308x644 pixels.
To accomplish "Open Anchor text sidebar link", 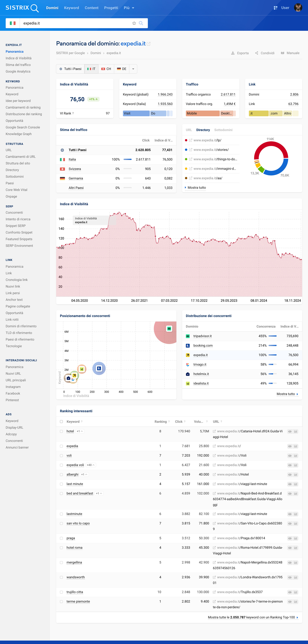I will (14, 300).
